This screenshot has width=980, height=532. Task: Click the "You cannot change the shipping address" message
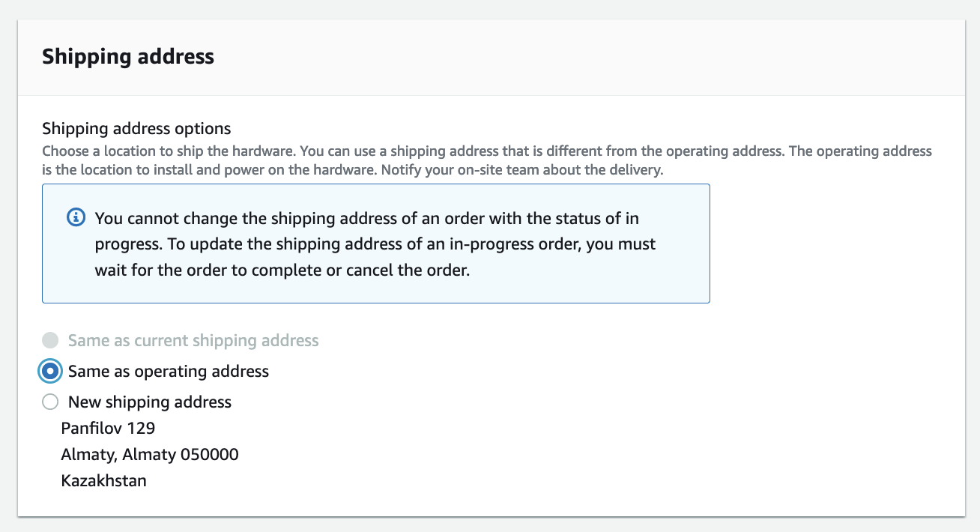(366, 219)
